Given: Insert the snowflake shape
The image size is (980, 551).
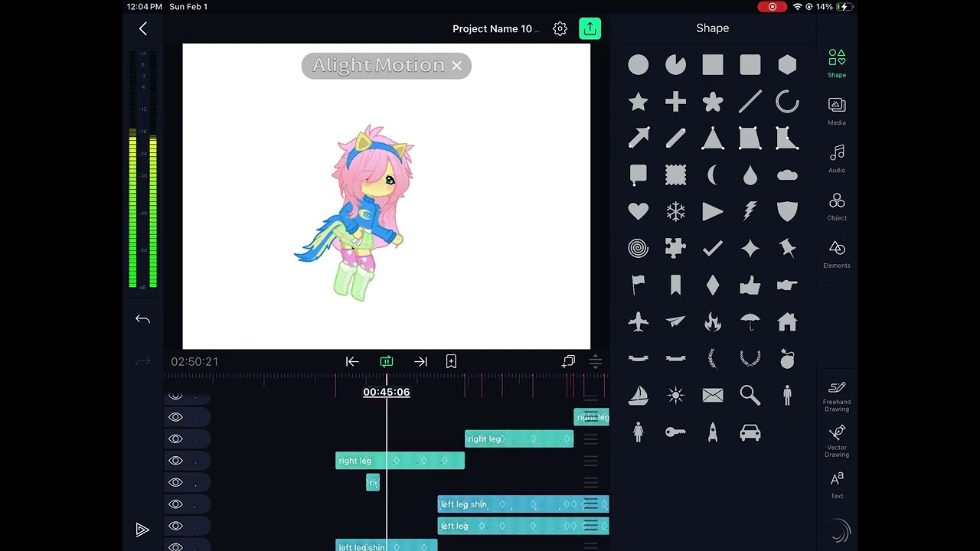Looking at the screenshot, I should coord(675,211).
